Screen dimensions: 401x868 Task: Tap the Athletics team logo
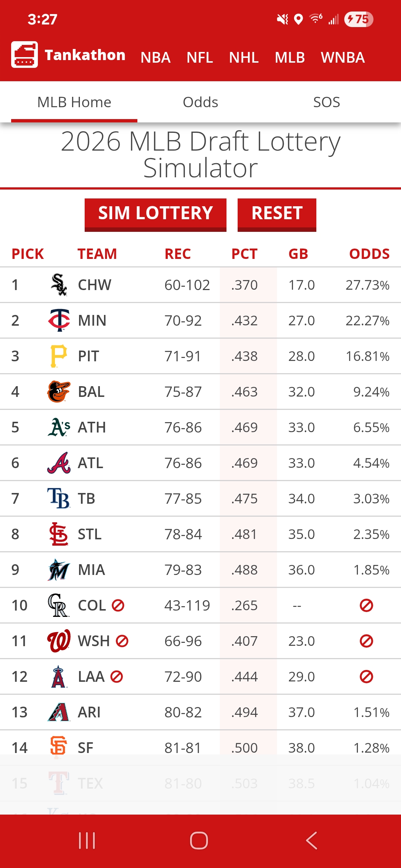click(59, 427)
